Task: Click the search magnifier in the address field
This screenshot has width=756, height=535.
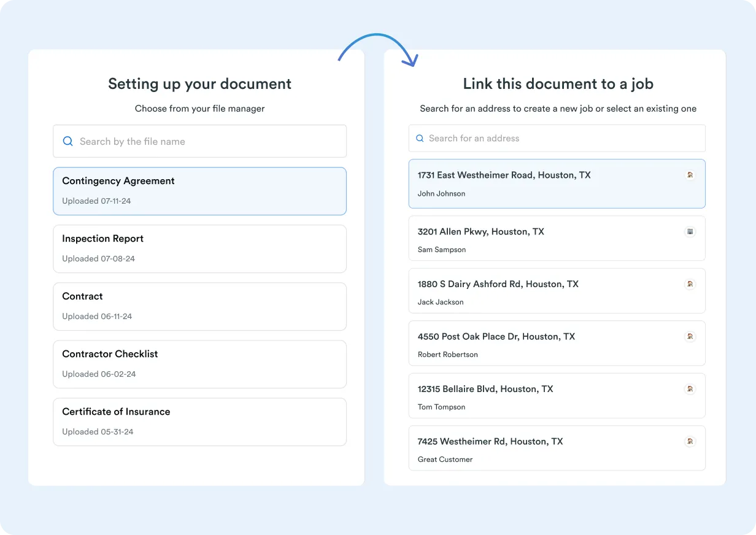Action: [x=419, y=138]
